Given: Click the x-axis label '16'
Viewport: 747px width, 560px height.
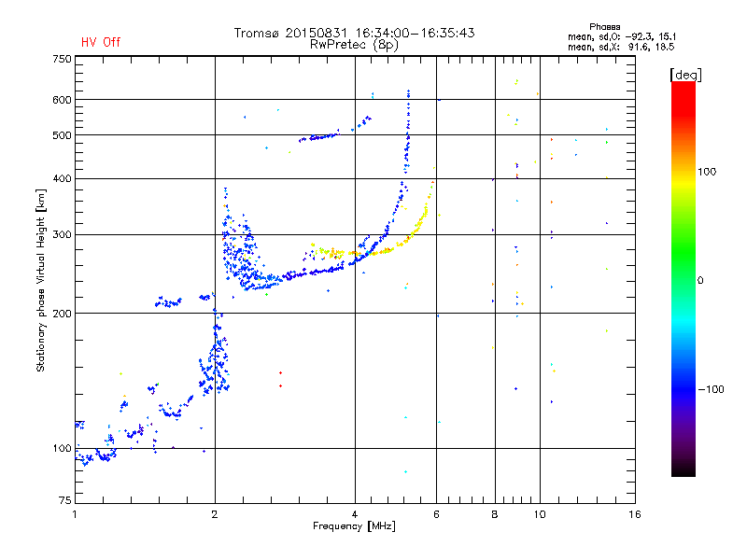Looking at the screenshot, I should coord(635,514).
